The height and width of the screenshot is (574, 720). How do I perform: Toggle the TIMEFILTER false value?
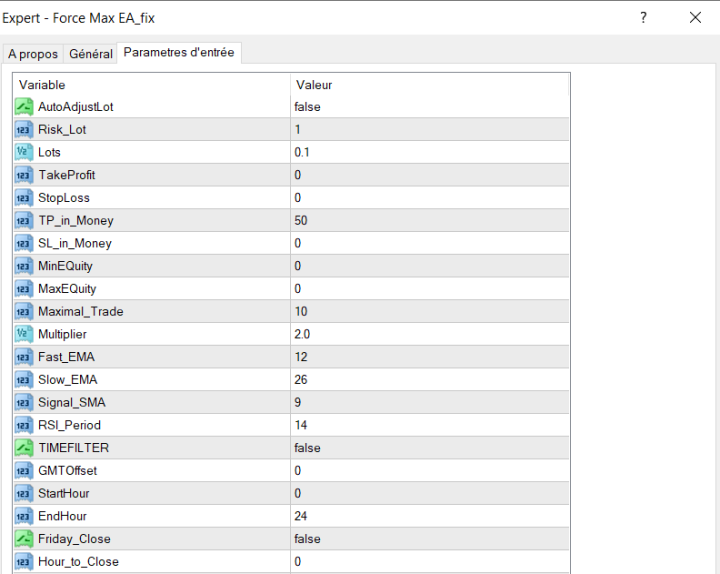point(308,448)
